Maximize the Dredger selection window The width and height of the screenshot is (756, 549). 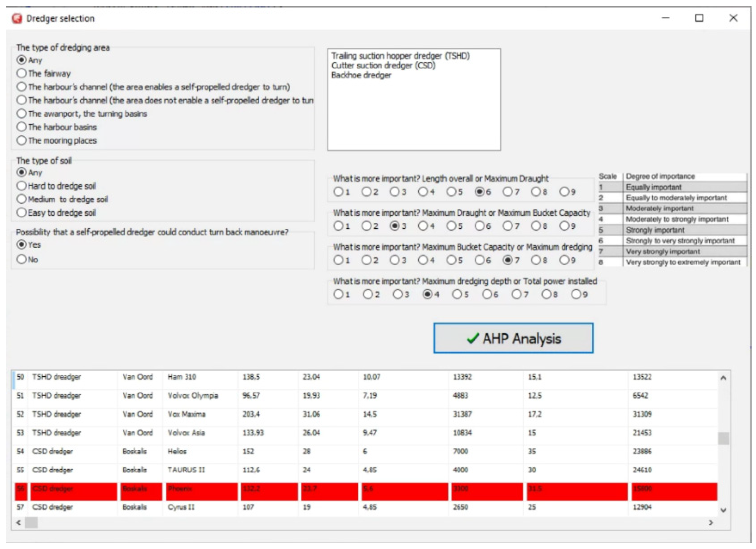pyautogui.click(x=699, y=18)
